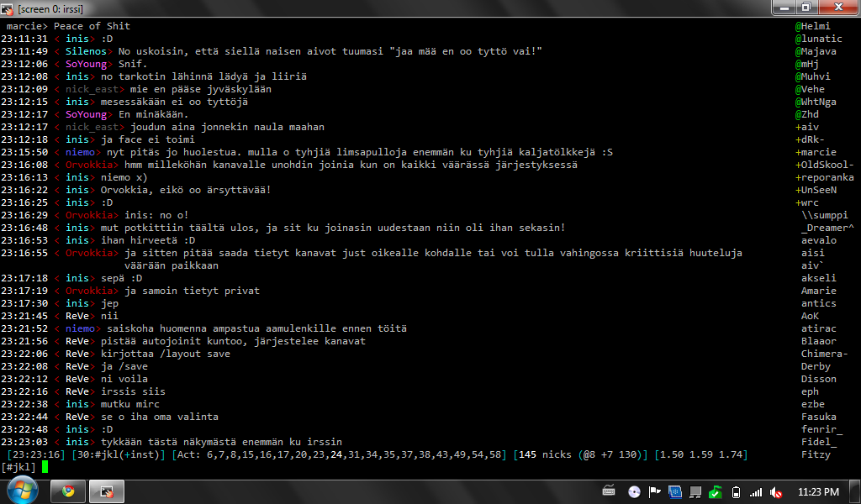Viewport: 861px width, 504px height.
Task: Click the [30:#jkl(+inst)] status bar entry
Action: pyautogui.click(x=119, y=454)
